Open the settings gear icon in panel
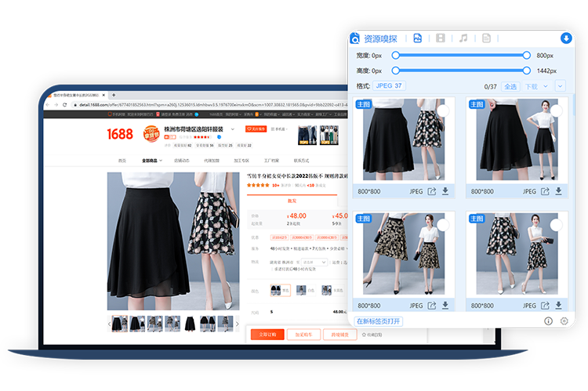The width and height of the screenshot is (588, 391). (564, 321)
